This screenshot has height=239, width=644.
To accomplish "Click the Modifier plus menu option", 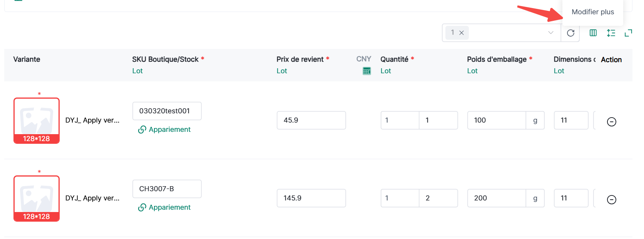I will pyautogui.click(x=593, y=12).
